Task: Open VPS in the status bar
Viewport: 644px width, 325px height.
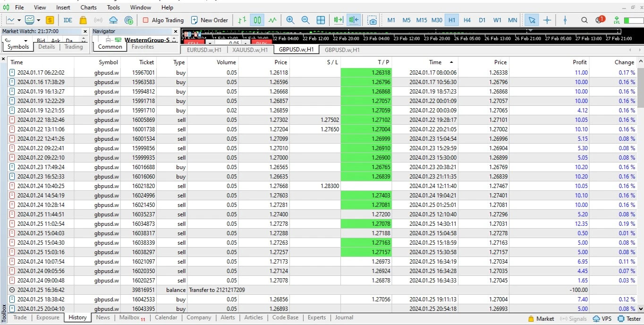Action: 602,319
